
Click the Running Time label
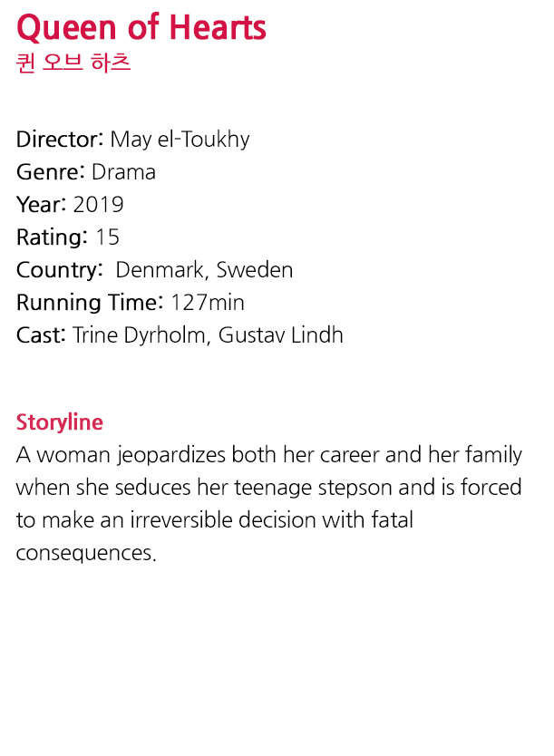click(x=90, y=303)
